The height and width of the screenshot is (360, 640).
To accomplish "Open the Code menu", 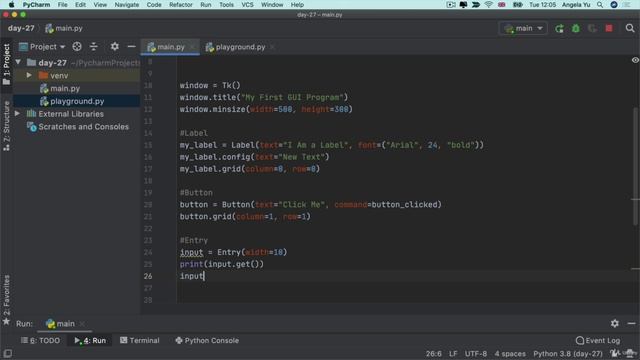I will click(x=154, y=5).
